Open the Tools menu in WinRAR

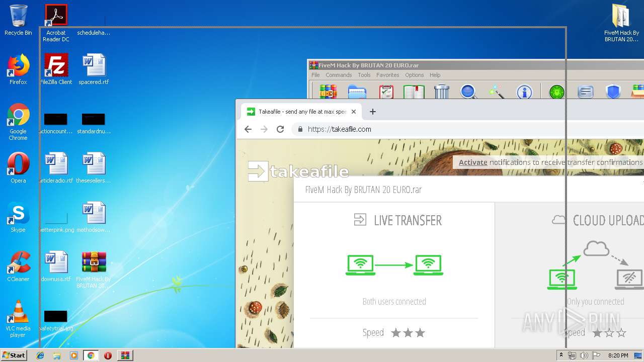click(x=364, y=75)
